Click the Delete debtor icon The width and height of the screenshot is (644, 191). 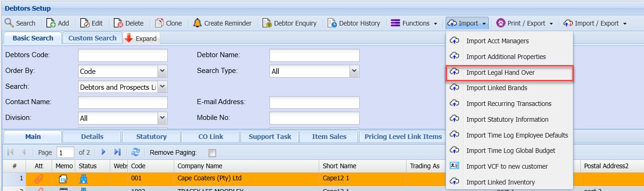(x=118, y=23)
